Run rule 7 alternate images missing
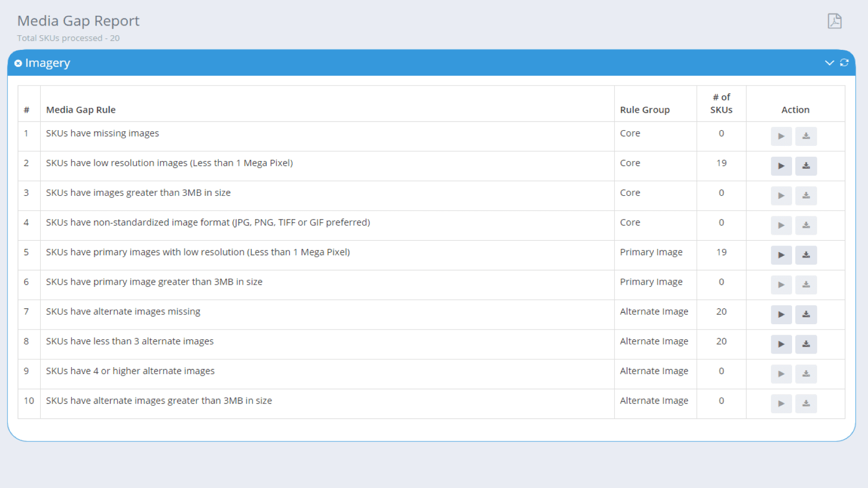 tap(781, 314)
